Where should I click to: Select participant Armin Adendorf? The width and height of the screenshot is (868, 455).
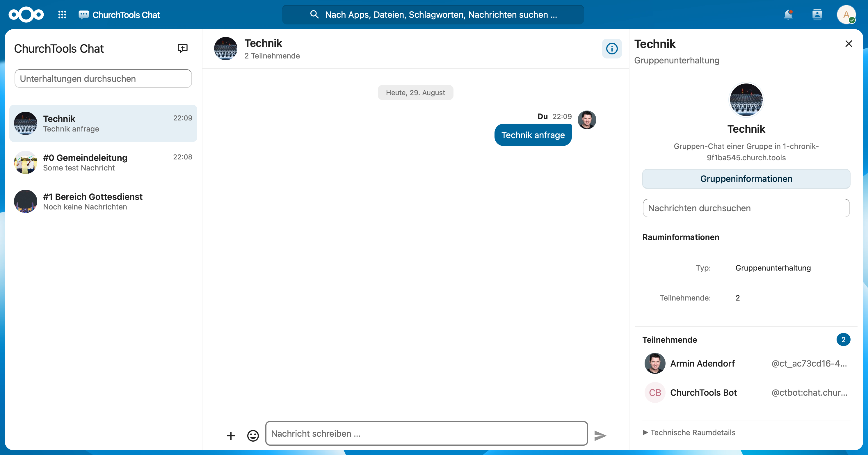[x=746, y=363]
